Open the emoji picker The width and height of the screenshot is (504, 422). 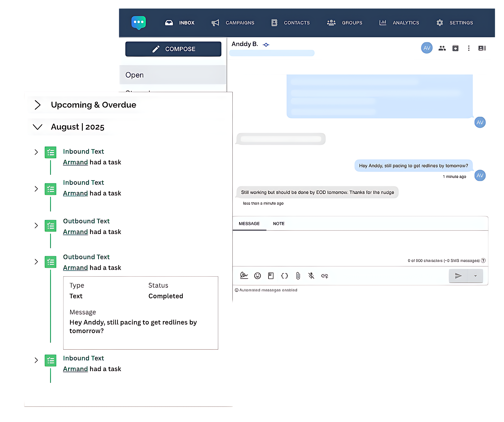257,276
